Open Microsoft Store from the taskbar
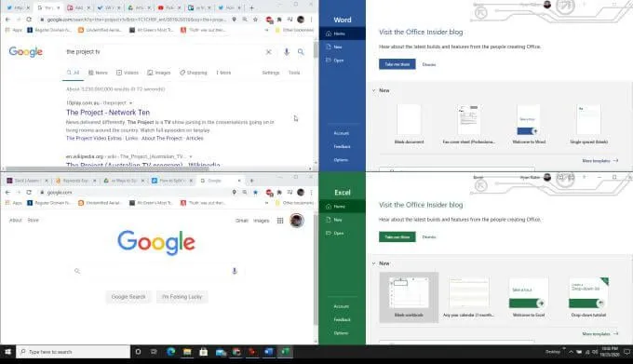The width and height of the screenshot is (633, 364). click(204, 352)
